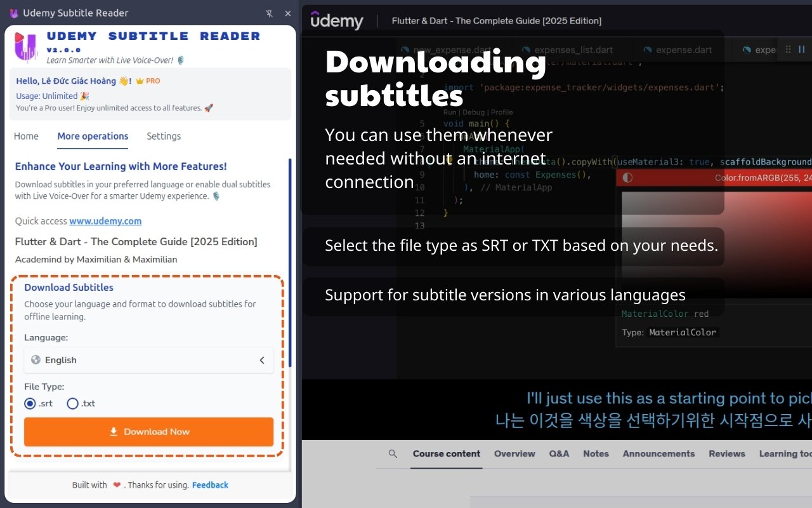Click the large Udemy Subtitle Reader logo
812x508 pixels.
click(27, 47)
